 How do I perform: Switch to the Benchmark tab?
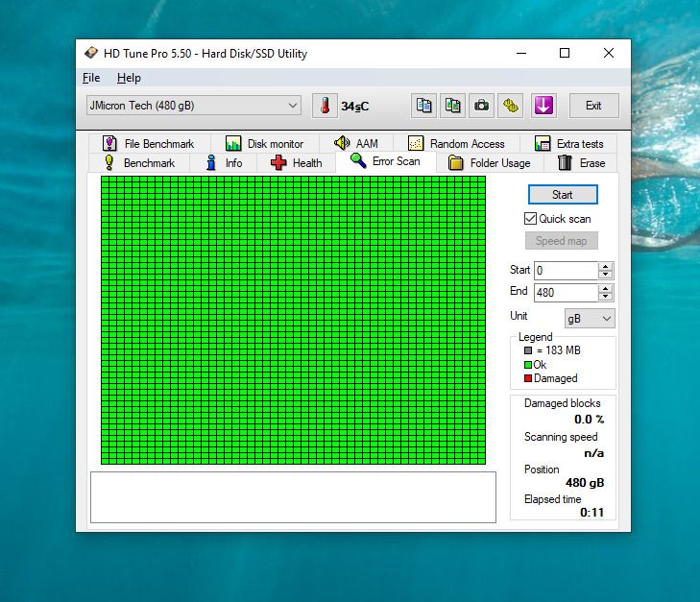tap(139, 163)
